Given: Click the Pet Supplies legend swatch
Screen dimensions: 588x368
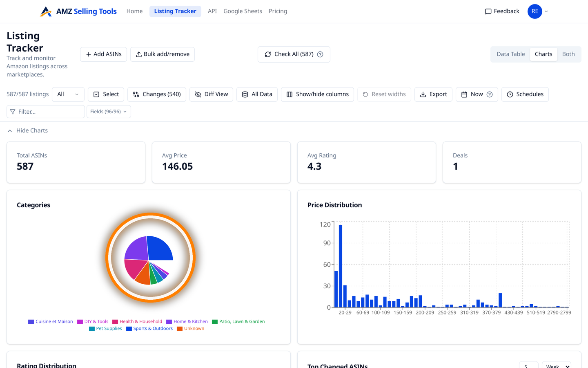Looking at the screenshot, I should [x=92, y=329].
